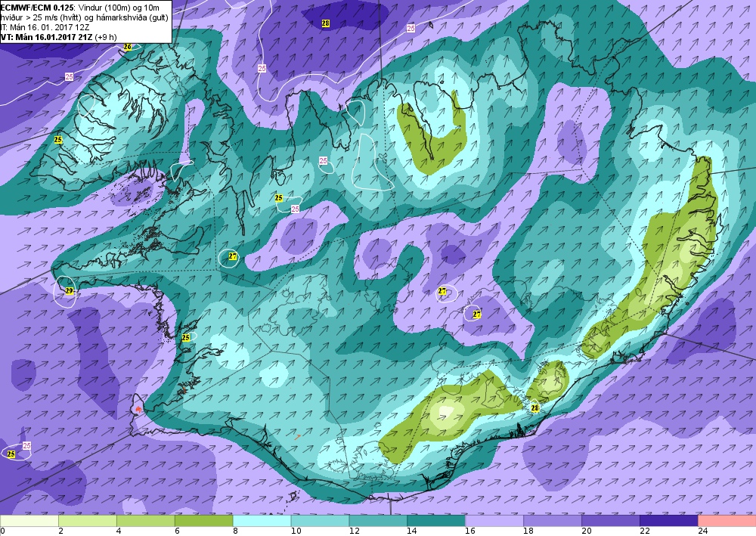Screen dimensions: 756x536
Task: Click the 'VT: Mán 16.01.2017 21Z (+9 h)' valid time
Action: pyautogui.click(x=59, y=37)
